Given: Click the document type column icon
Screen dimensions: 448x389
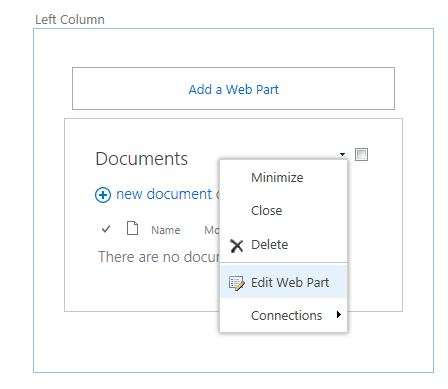Looking at the screenshot, I should [132, 228].
